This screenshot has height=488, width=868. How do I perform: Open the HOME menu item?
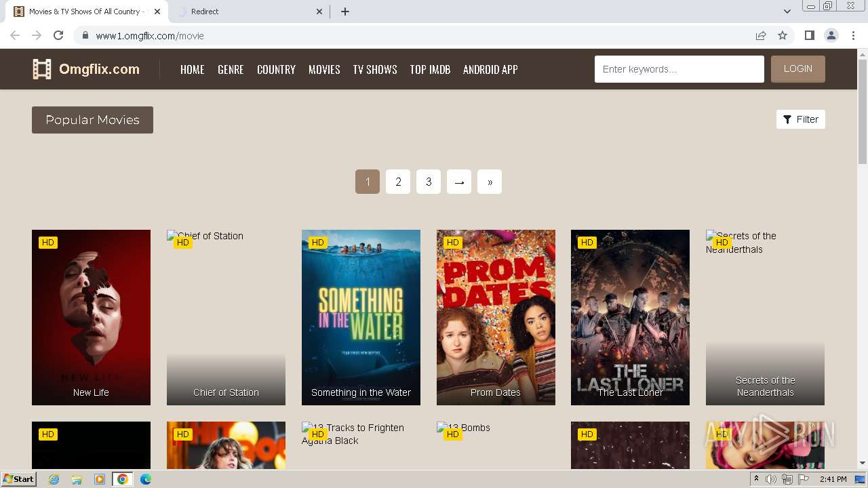click(x=193, y=69)
